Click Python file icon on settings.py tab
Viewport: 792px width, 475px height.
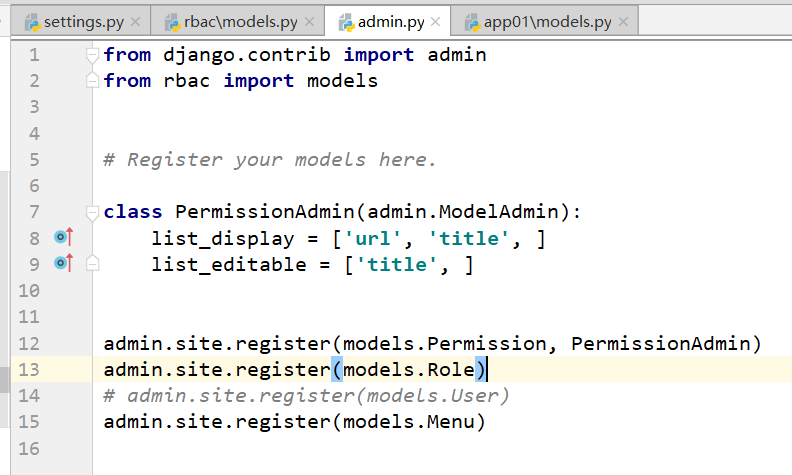tap(31, 21)
